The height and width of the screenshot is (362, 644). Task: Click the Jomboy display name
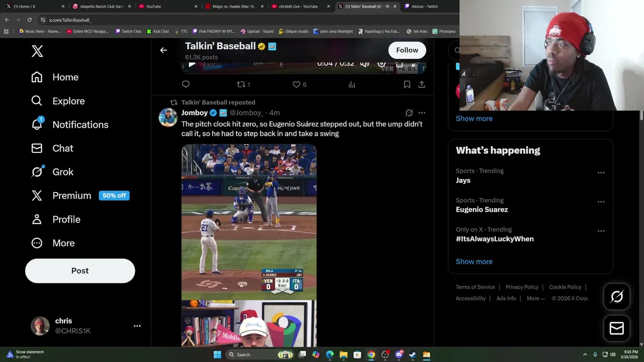coord(195,113)
